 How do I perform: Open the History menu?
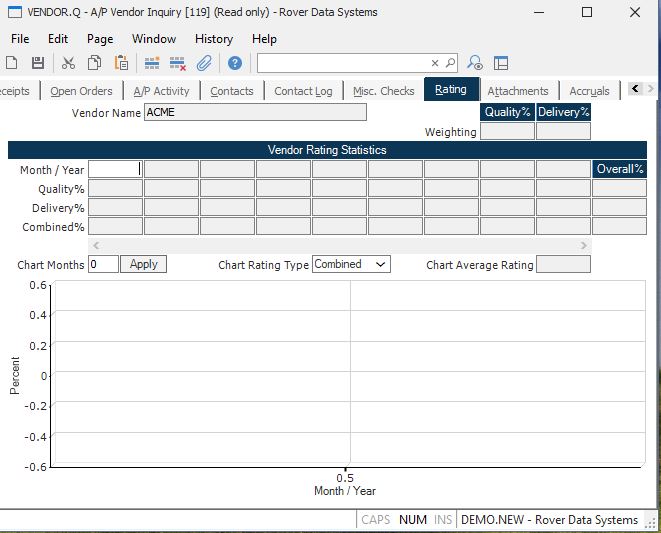click(213, 39)
